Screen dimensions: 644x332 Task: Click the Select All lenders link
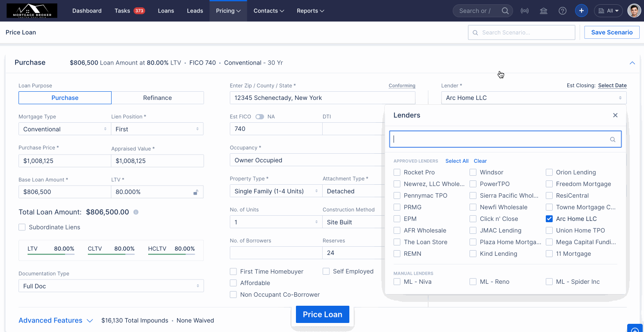point(457,161)
